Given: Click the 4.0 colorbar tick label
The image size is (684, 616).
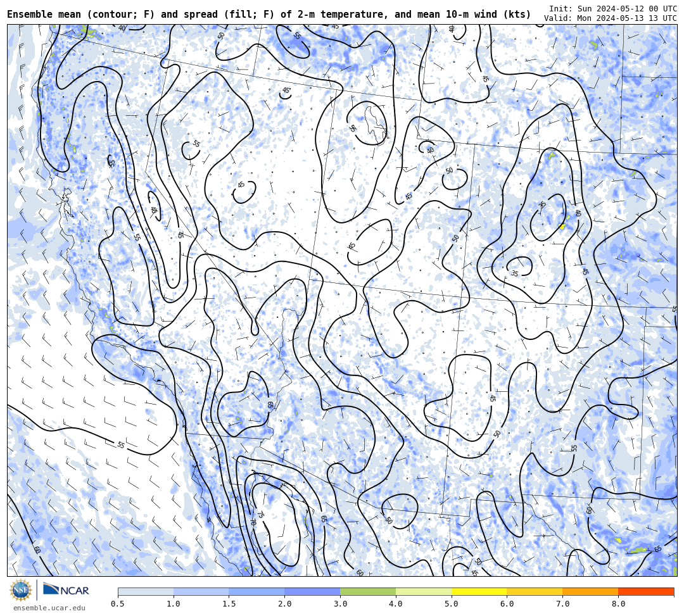Looking at the screenshot, I should (x=396, y=604).
